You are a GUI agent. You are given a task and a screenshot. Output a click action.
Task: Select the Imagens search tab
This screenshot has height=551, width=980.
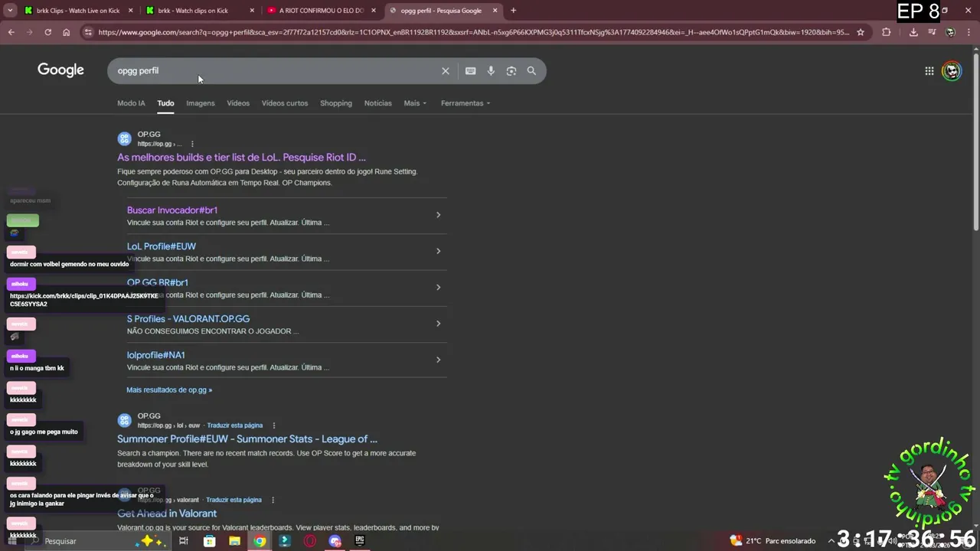tap(201, 103)
